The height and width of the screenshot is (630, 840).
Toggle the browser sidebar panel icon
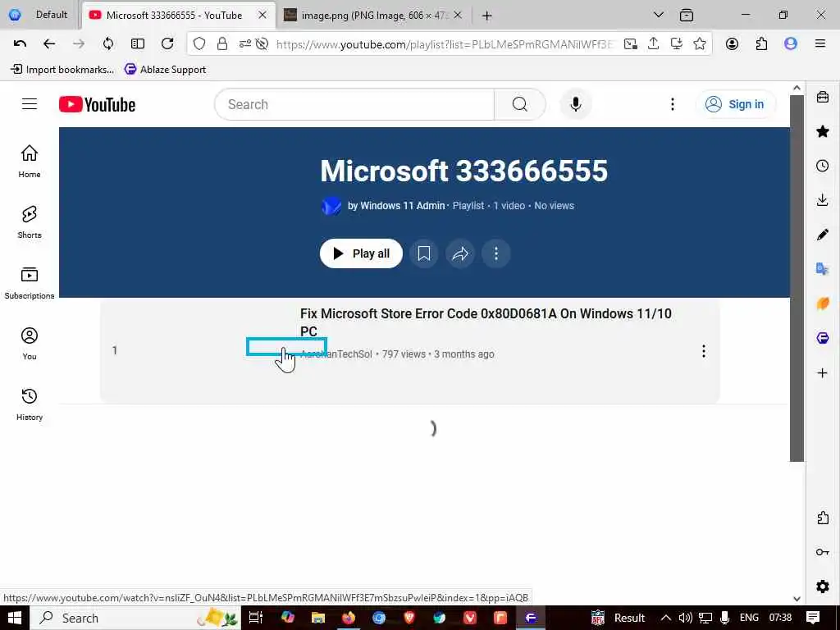138,43
